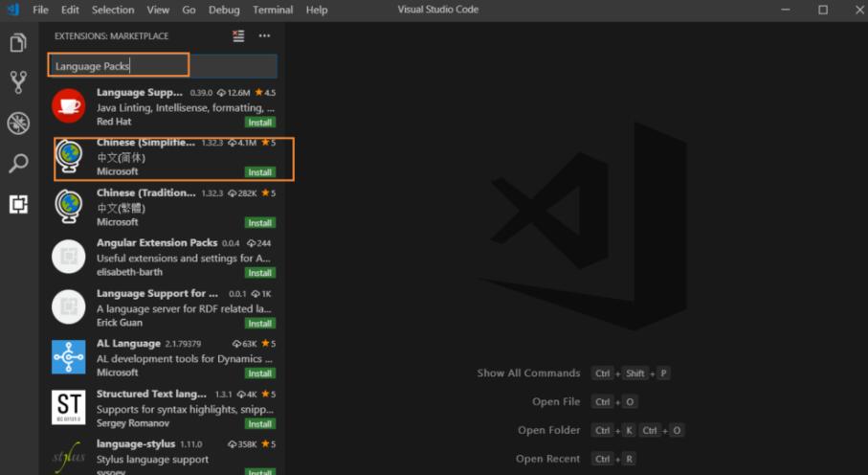This screenshot has width=868, height=475.
Task: Open the Explorer view in activity bar
Action: 18,43
